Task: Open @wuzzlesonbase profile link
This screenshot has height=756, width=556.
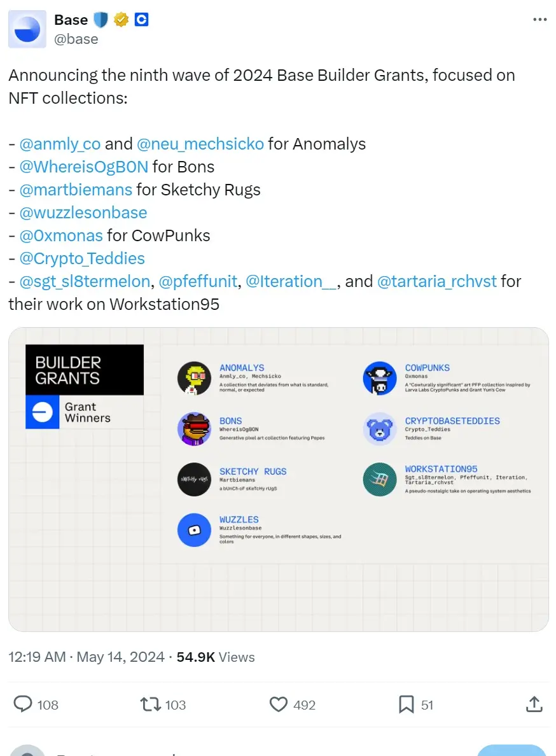Action: coord(83,213)
